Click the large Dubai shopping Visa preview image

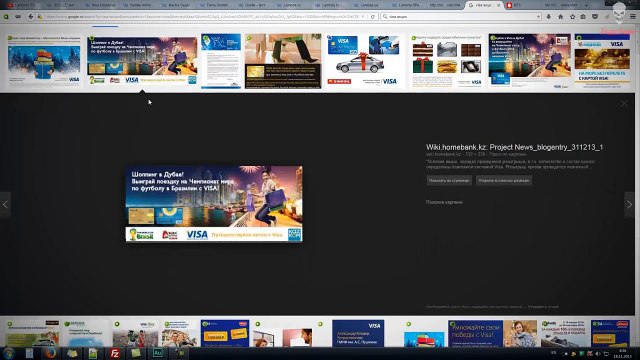click(x=214, y=203)
